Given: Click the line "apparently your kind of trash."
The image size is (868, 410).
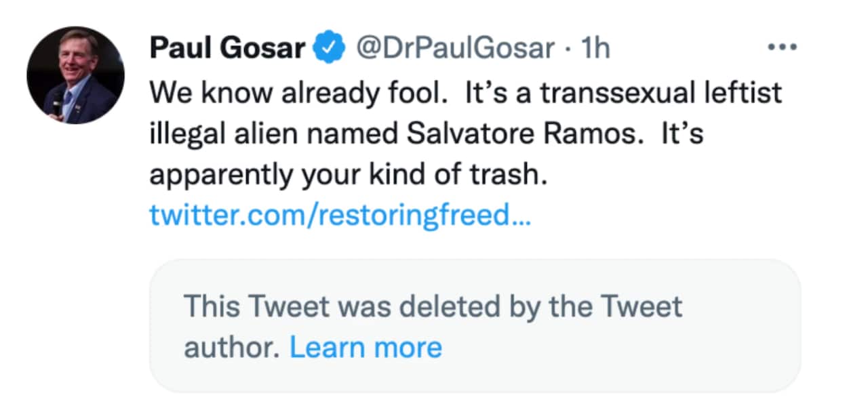Looking at the screenshot, I should click(347, 175).
